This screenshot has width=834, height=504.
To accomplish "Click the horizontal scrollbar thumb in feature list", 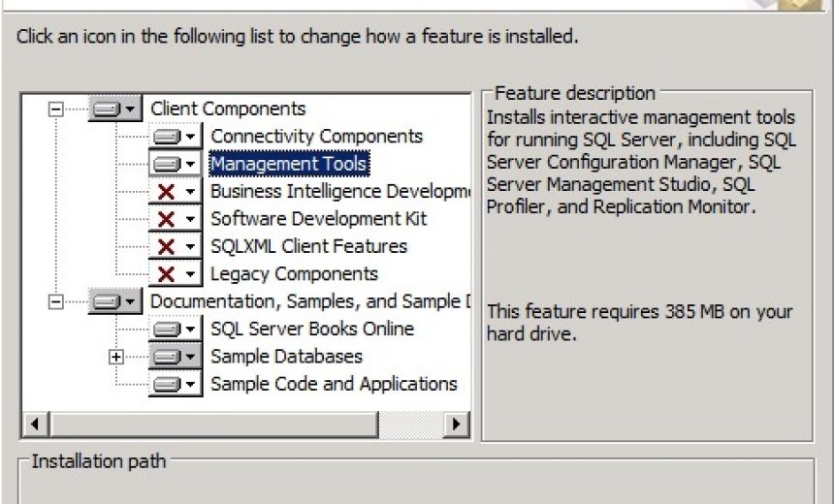I will tap(213, 425).
